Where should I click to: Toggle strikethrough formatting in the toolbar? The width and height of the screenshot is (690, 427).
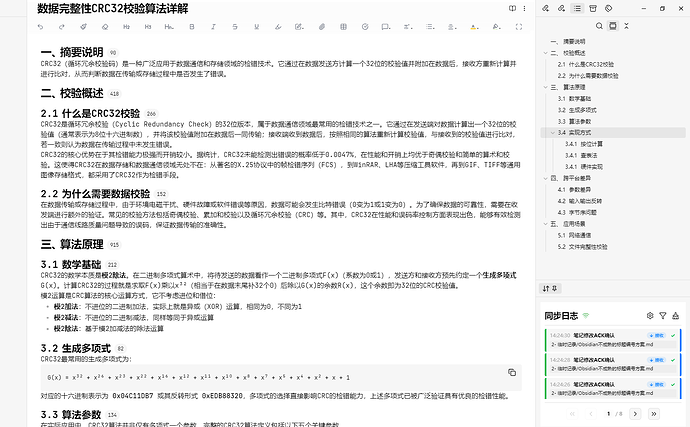235,27
